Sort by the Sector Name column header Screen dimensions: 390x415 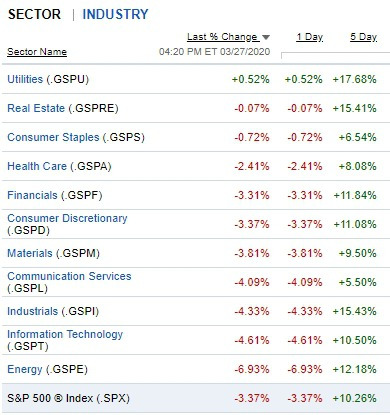(x=37, y=52)
